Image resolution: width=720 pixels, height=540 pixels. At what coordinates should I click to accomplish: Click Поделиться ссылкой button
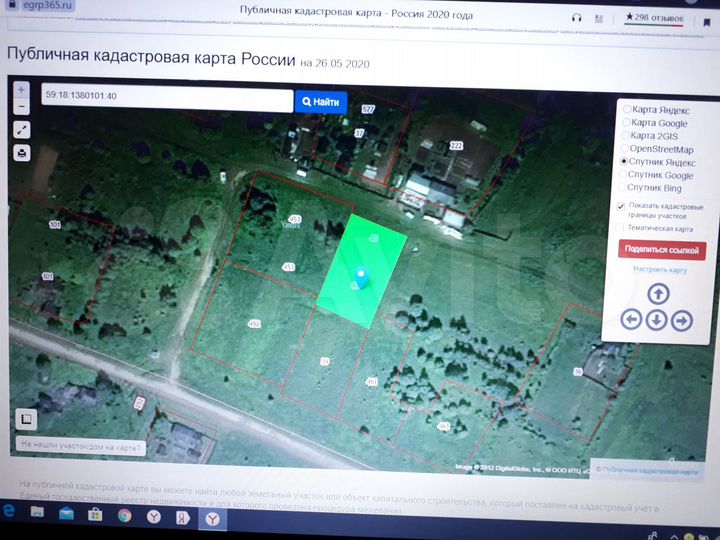click(662, 250)
